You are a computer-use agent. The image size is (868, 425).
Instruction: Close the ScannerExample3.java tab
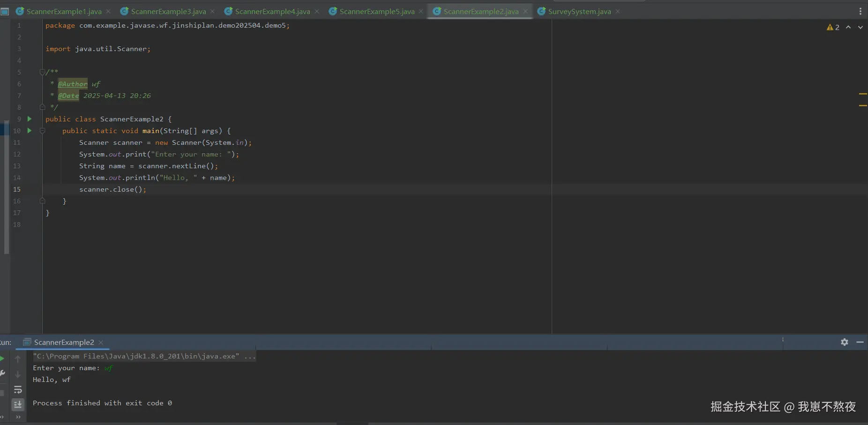[212, 11]
